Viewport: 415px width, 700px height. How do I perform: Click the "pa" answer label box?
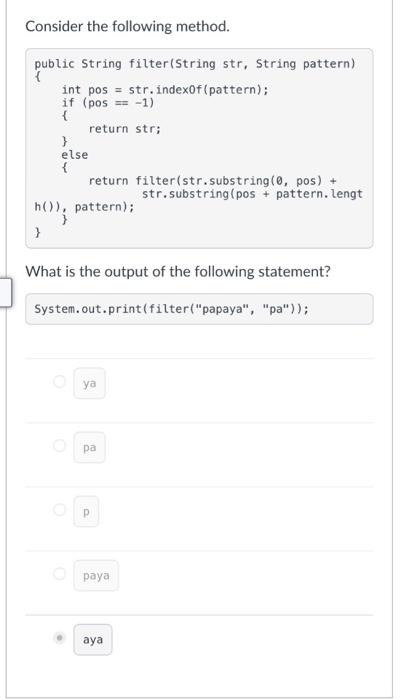click(89, 447)
